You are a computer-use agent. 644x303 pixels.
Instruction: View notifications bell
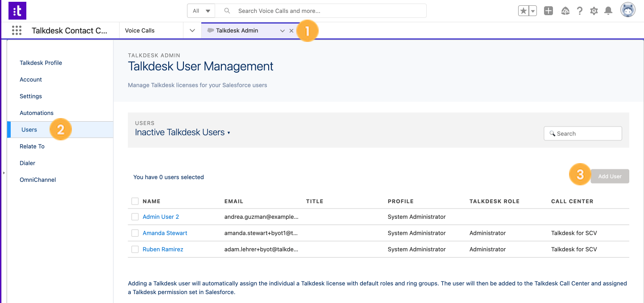tap(608, 11)
